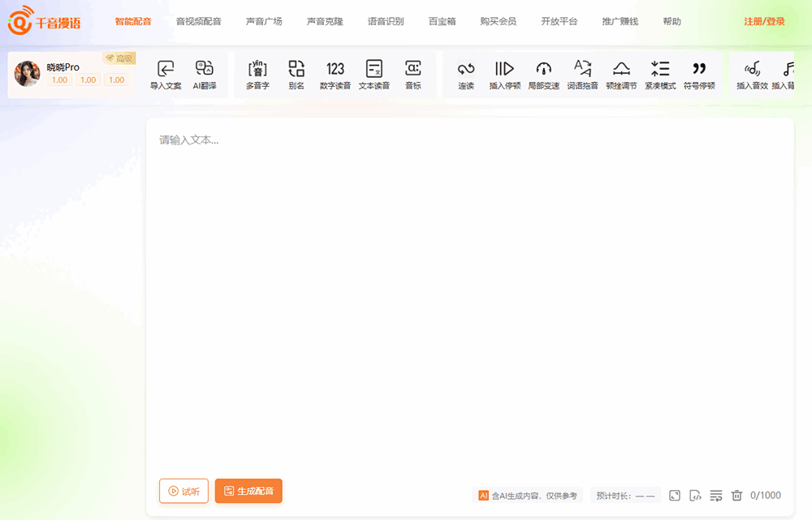
Task: Click the code file icon in the editor footer
Action: [695, 495]
